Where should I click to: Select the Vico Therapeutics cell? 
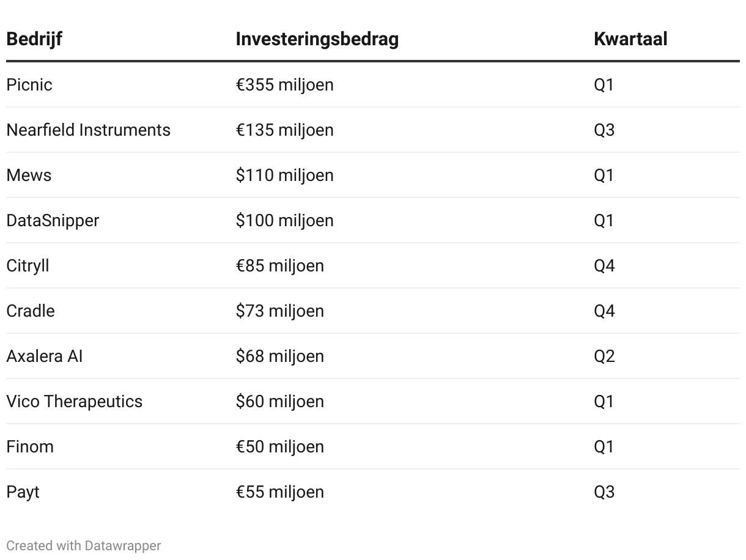74,401
